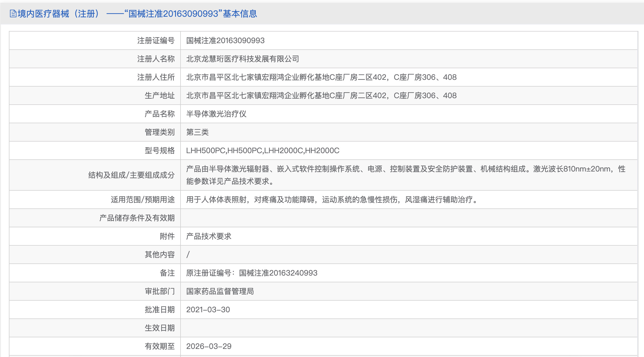This screenshot has width=644, height=357.
Task: Click the 生产地址 address value
Action: [x=321, y=95]
